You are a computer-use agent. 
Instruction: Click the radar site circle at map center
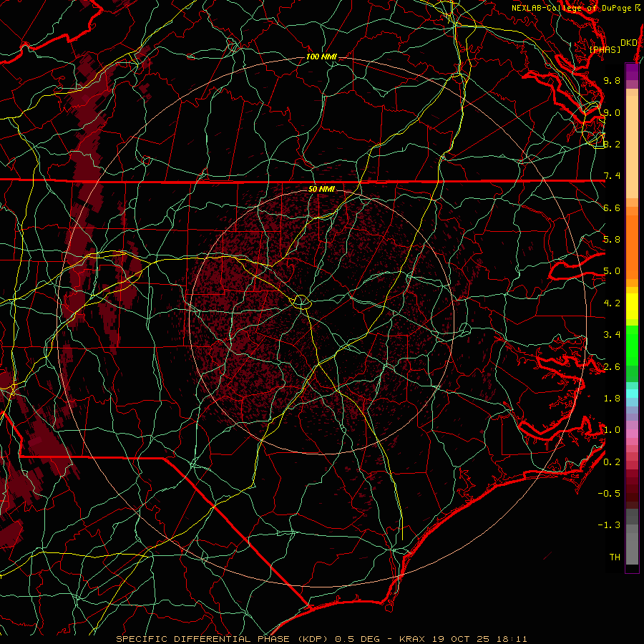(301, 302)
